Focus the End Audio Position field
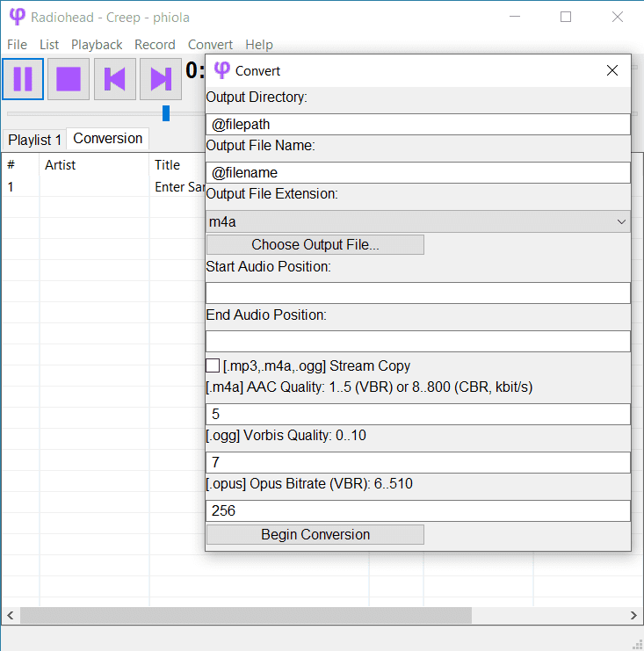Screen dimensions: 644x651 coord(418,341)
